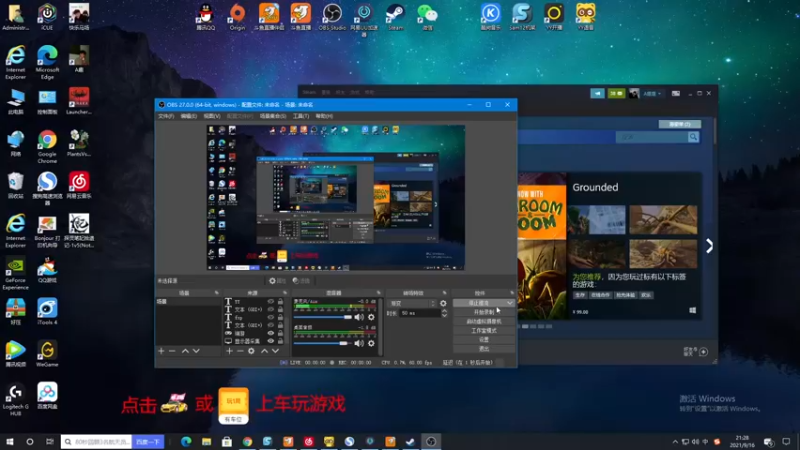Toggle lock of display capture source
Screen dimensions: 800x450
(x=280, y=341)
